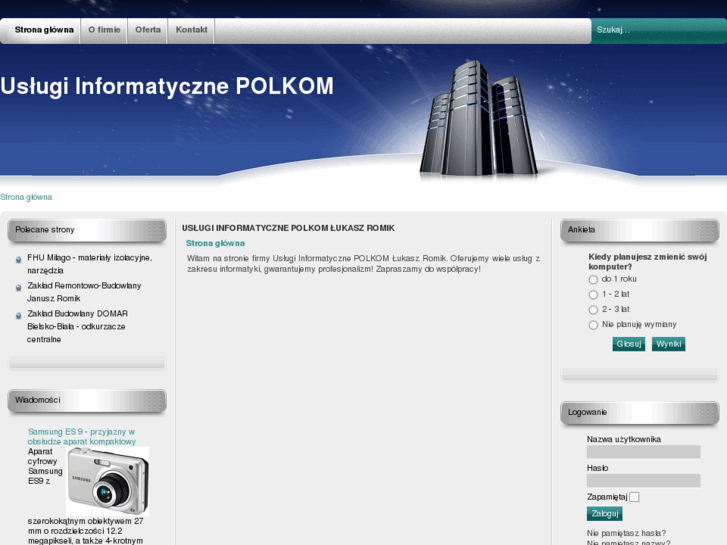Screen dimensions: 727x545
Task: Click the server towers banner image
Action: click(x=479, y=118)
